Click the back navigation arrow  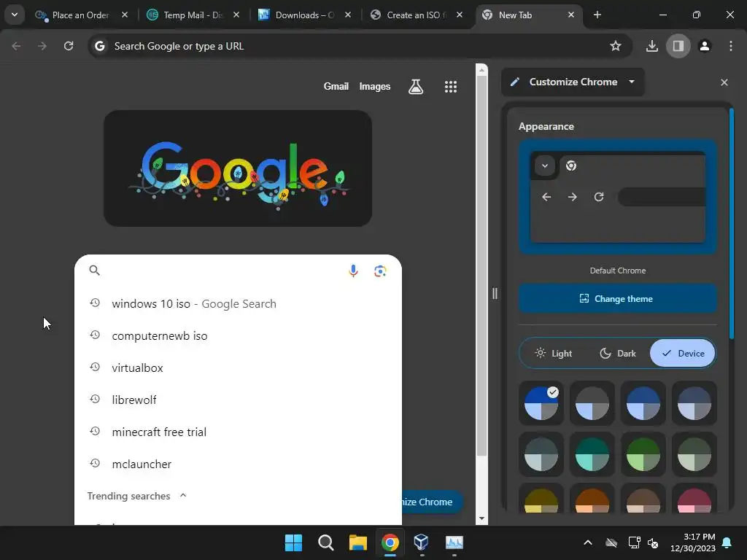point(16,46)
